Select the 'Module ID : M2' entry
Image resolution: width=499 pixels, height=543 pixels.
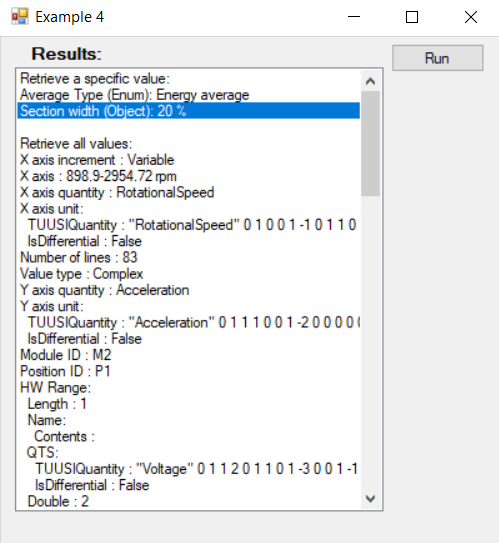[x=189, y=355]
